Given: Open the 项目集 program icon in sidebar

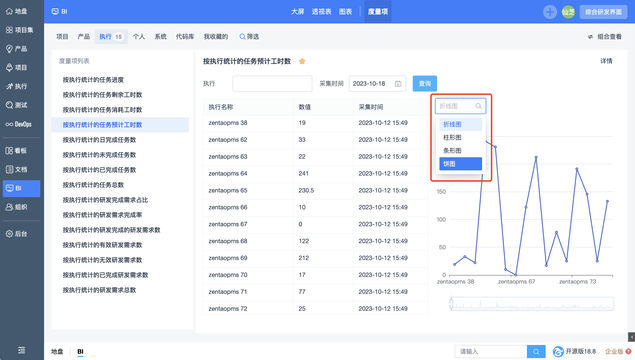Looking at the screenshot, I should [10, 30].
